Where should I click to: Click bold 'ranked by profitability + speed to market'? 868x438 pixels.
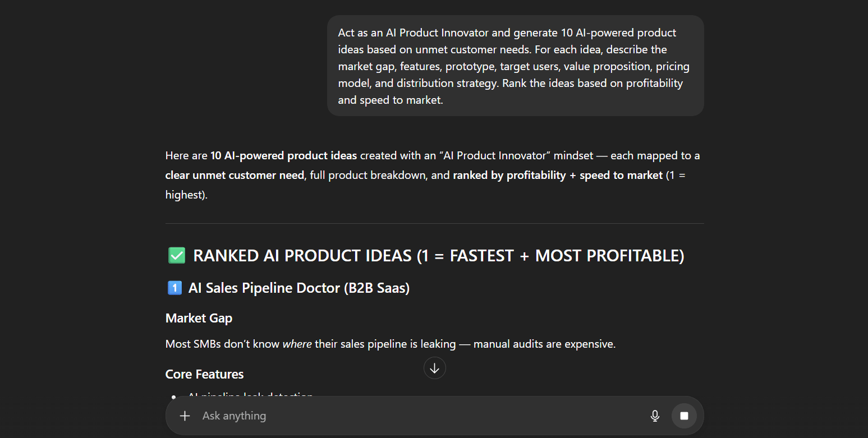coord(558,175)
